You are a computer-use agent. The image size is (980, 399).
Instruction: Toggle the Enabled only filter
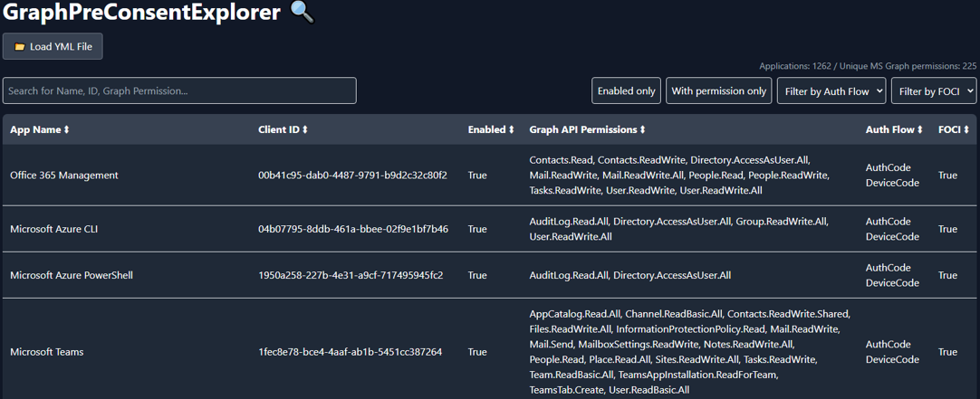point(626,90)
